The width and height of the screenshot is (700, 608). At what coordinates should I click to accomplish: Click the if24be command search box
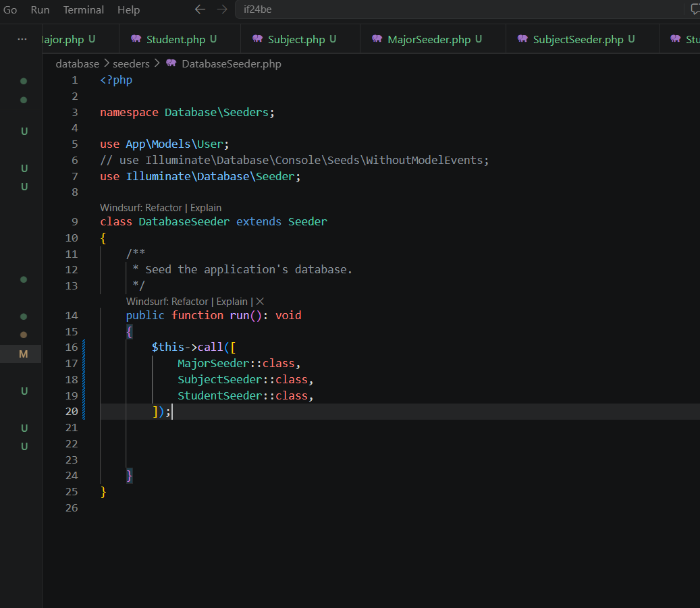[460, 9]
